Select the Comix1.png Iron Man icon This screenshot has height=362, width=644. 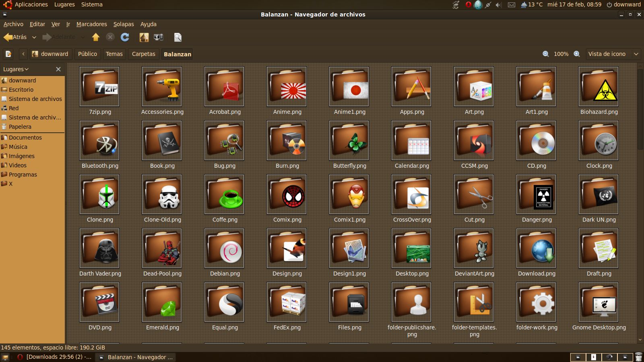pos(349,194)
